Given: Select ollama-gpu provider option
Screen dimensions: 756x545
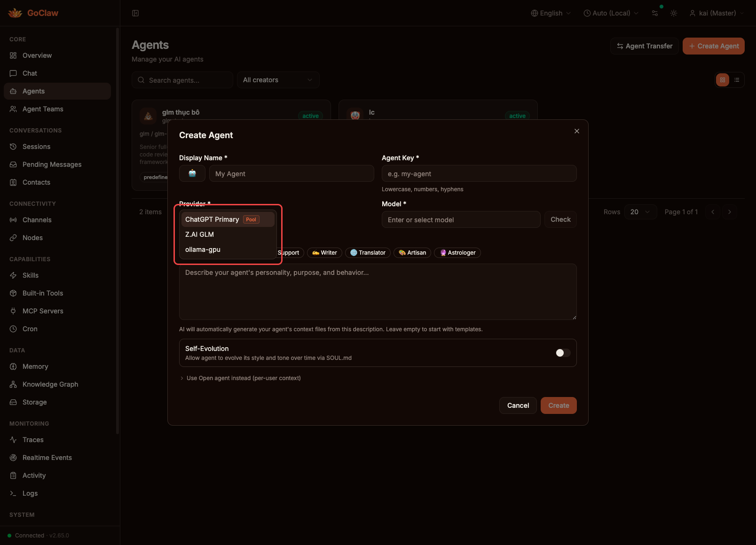Looking at the screenshot, I should pos(228,249).
